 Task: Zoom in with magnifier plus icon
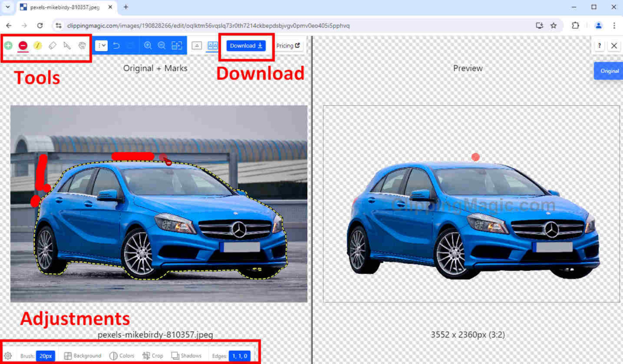click(148, 46)
